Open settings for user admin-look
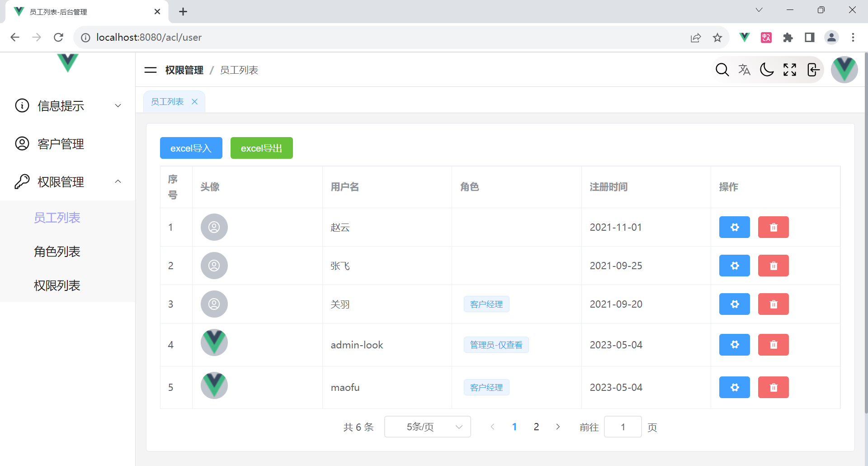 click(x=735, y=345)
